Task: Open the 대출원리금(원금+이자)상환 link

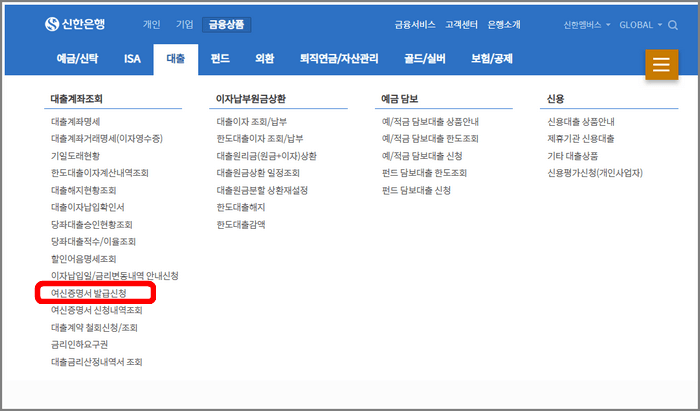Action: point(267,156)
